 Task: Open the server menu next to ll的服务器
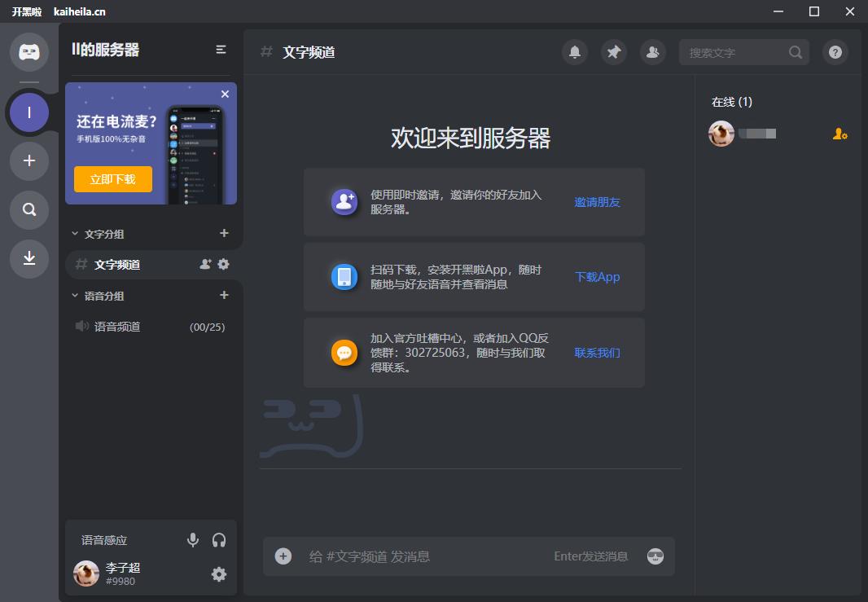tap(221, 50)
